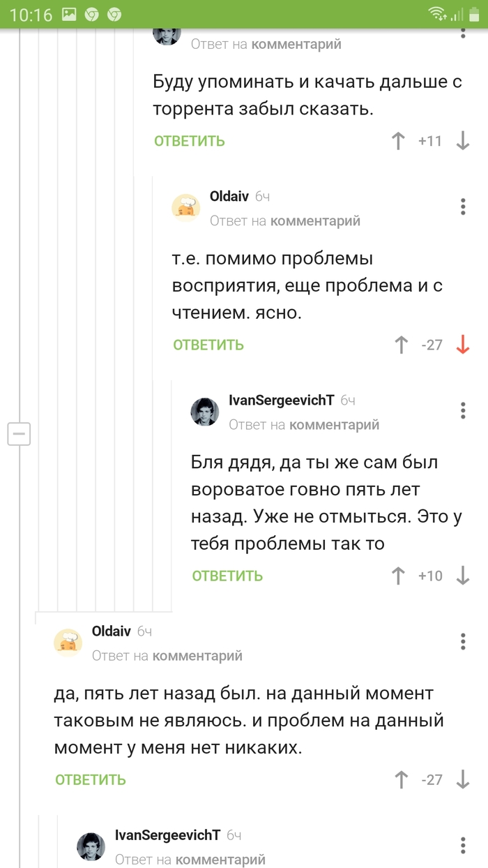Reply to IvanSergeevichT's +10 comment

[x=227, y=576]
